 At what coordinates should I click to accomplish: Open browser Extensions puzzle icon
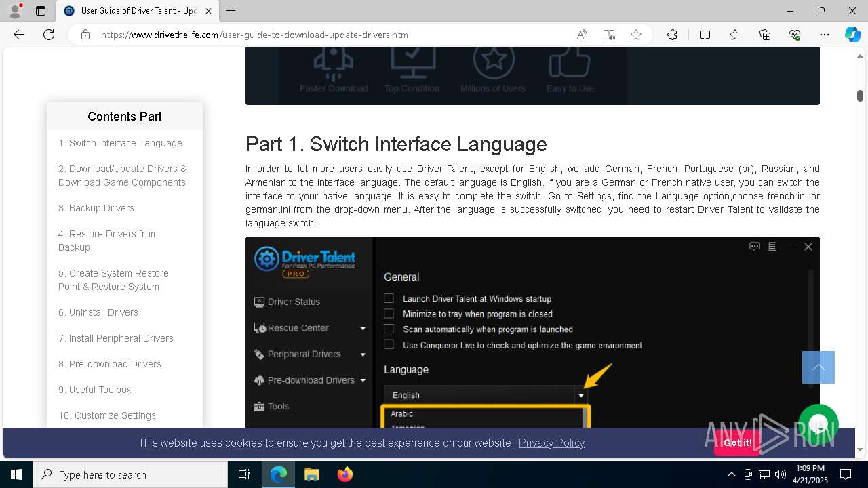[x=672, y=35]
